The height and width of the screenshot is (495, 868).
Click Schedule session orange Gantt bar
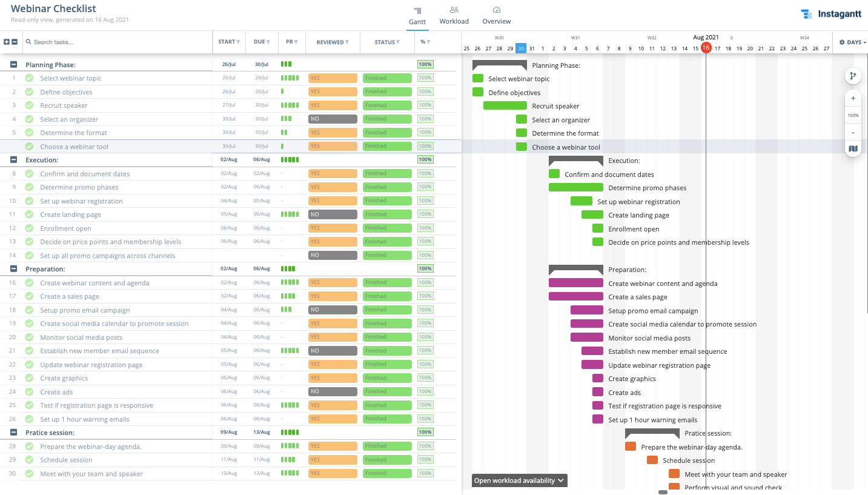coord(652,460)
